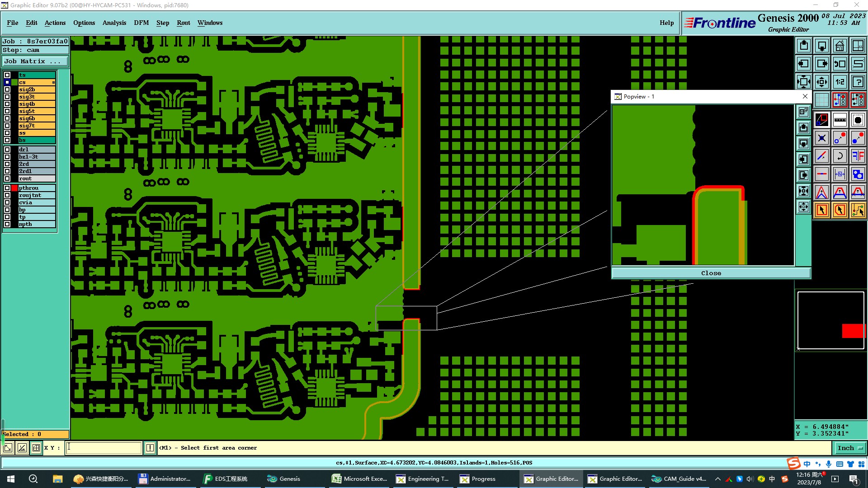
Task: Open the DFM menu
Action: [x=141, y=23]
